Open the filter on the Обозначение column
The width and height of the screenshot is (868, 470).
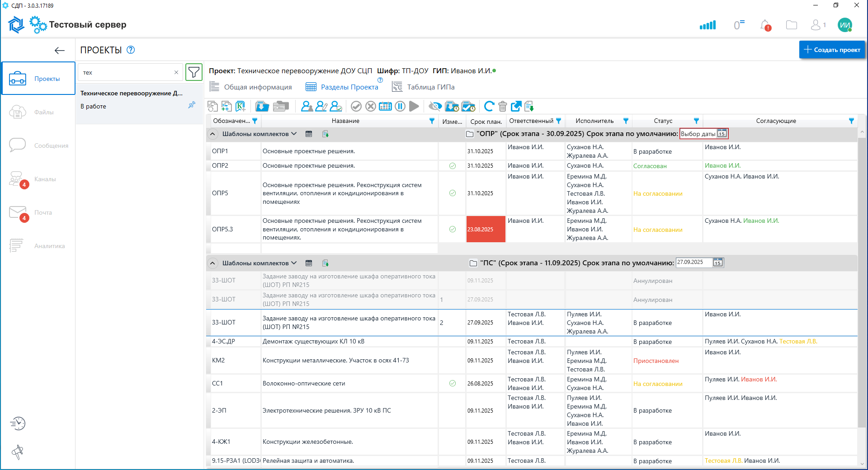[255, 121]
